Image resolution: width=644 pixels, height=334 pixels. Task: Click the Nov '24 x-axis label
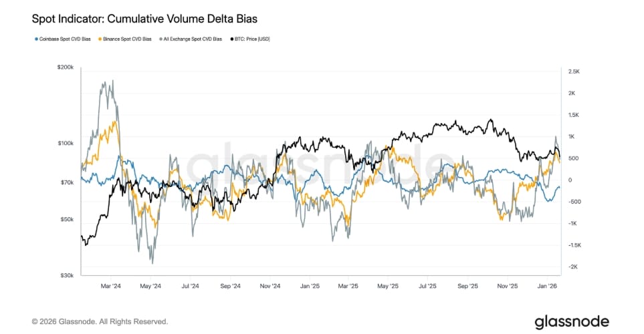click(x=271, y=287)
